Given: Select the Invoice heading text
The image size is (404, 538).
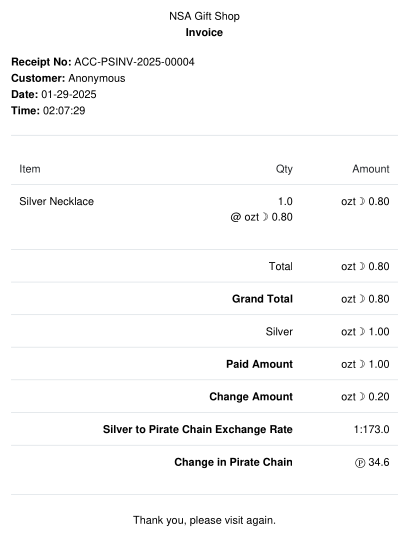Looking at the screenshot, I should 204,33.
